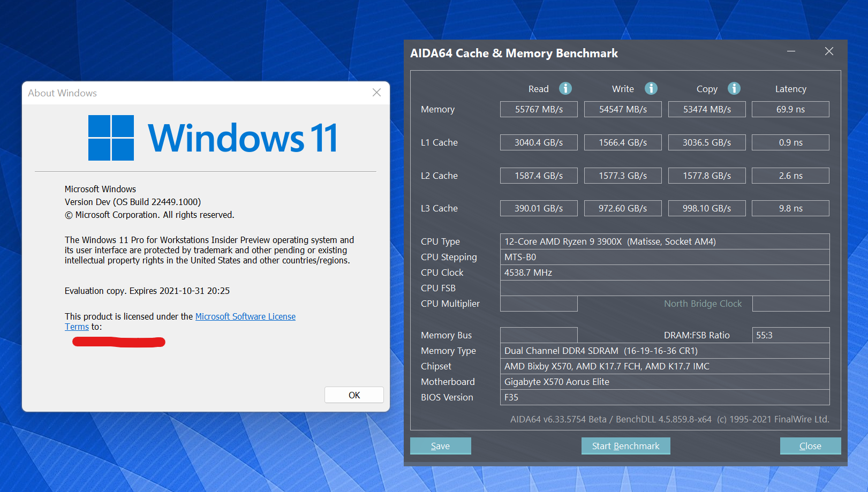Screen dimensions: 868x492
Task: Click the L2 Cache row label
Action: click(x=439, y=176)
